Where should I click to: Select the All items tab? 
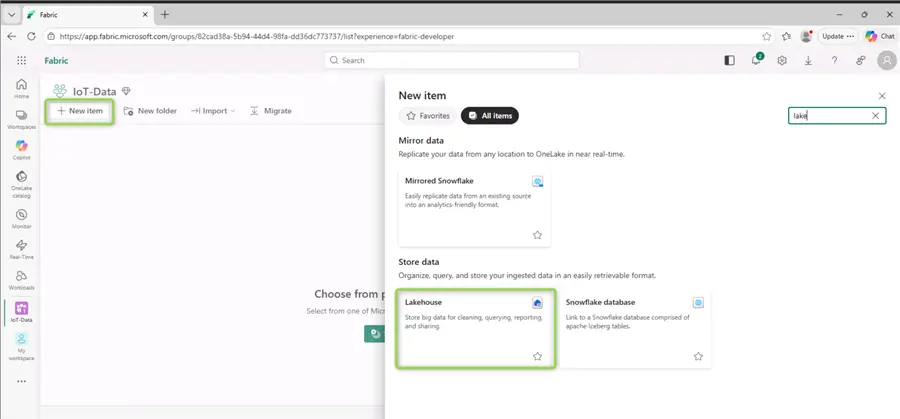pos(490,116)
